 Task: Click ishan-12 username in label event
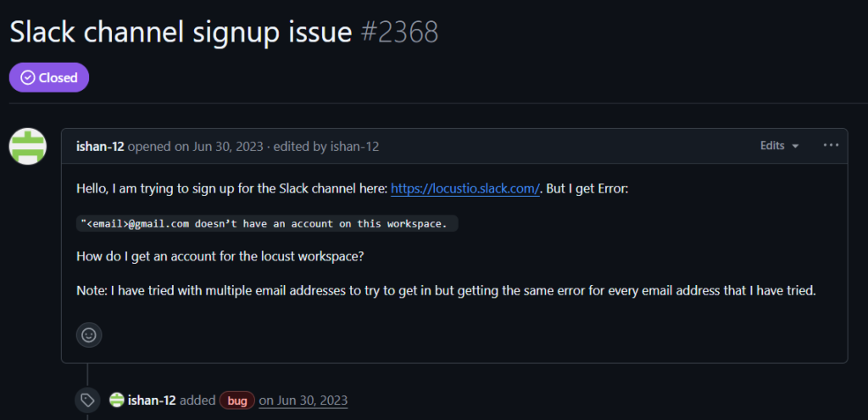(152, 400)
